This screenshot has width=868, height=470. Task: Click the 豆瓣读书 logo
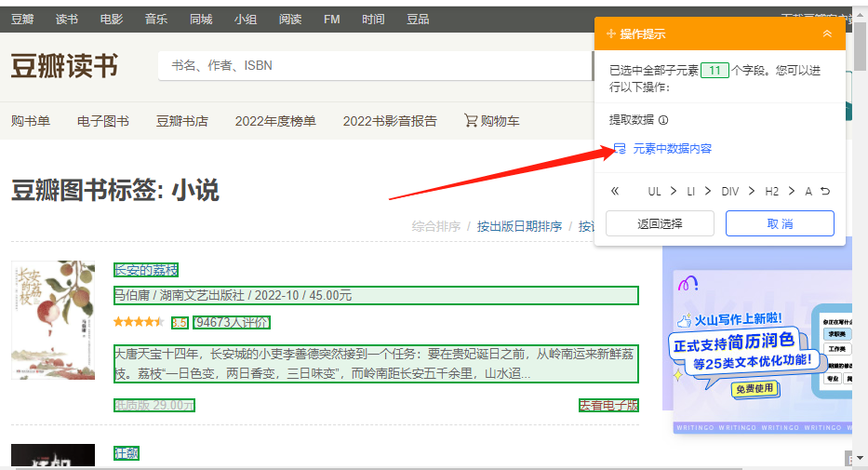(64, 66)
